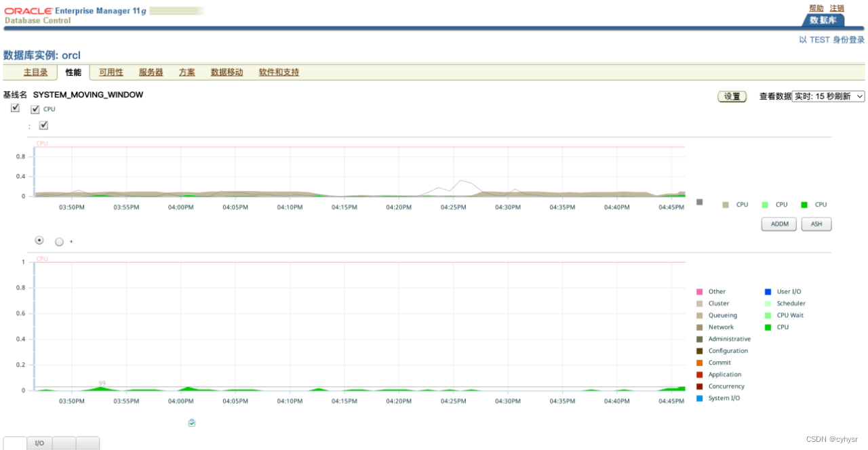Click the Scheduler legend swatch
This screenshot has height=450, width=868.
pos(768,303)
